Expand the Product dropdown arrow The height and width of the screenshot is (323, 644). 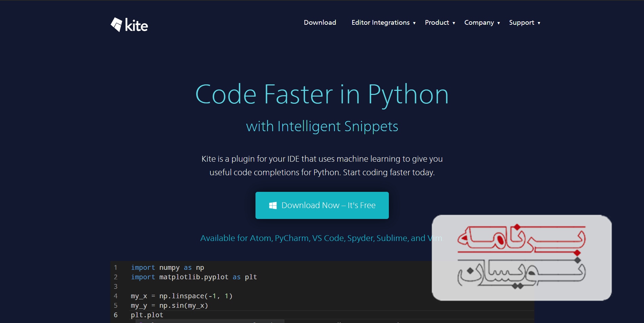(454, 23)
